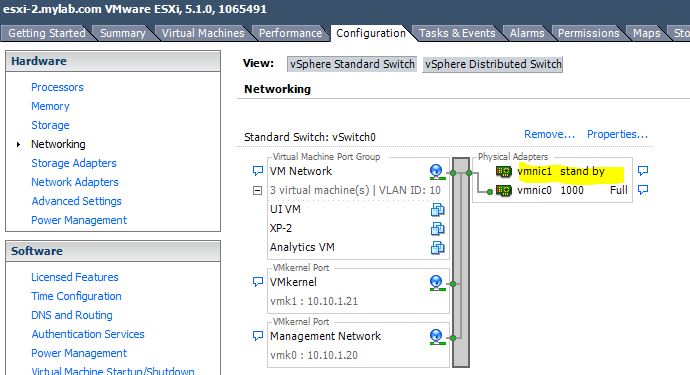690x375 pixels.
Task: Click the Remove... link for vSwitch0
Action: [549, 135]
